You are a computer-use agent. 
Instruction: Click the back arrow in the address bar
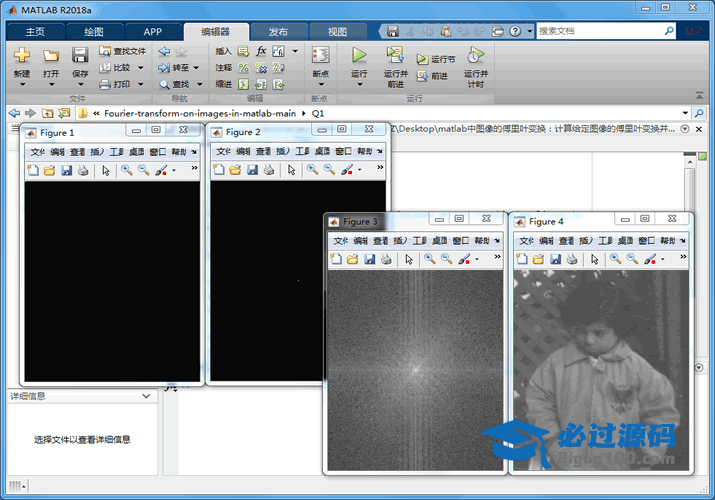click(14, 113)
